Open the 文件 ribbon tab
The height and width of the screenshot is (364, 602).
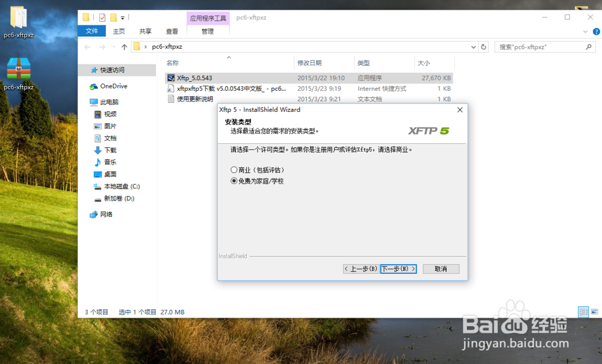pos(92,31)
